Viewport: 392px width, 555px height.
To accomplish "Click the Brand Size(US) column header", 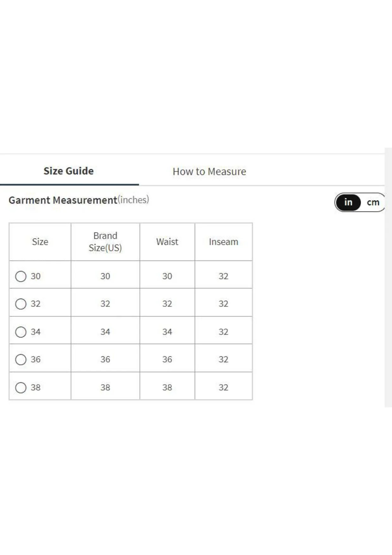I will [x=105, y=242].
